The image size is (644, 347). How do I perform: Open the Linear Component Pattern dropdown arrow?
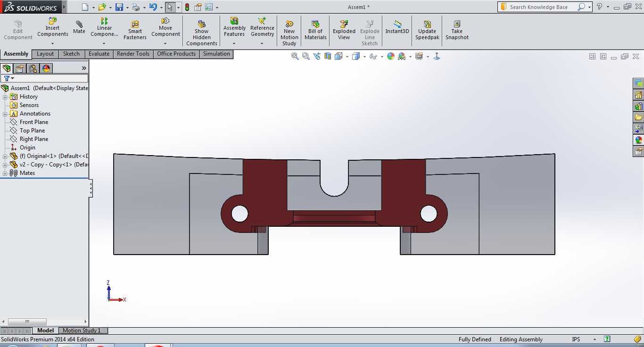click(104, 44)
